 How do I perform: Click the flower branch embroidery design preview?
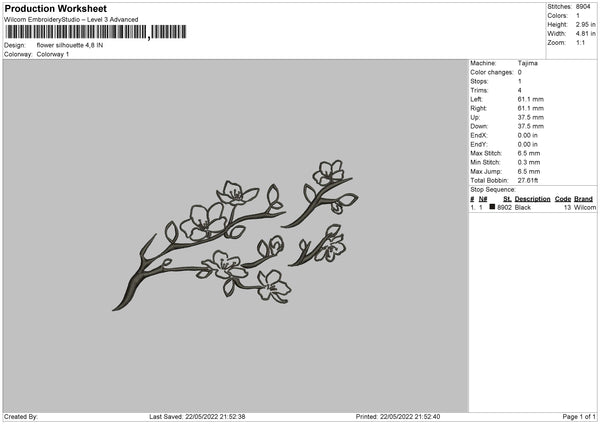(235, 235)
